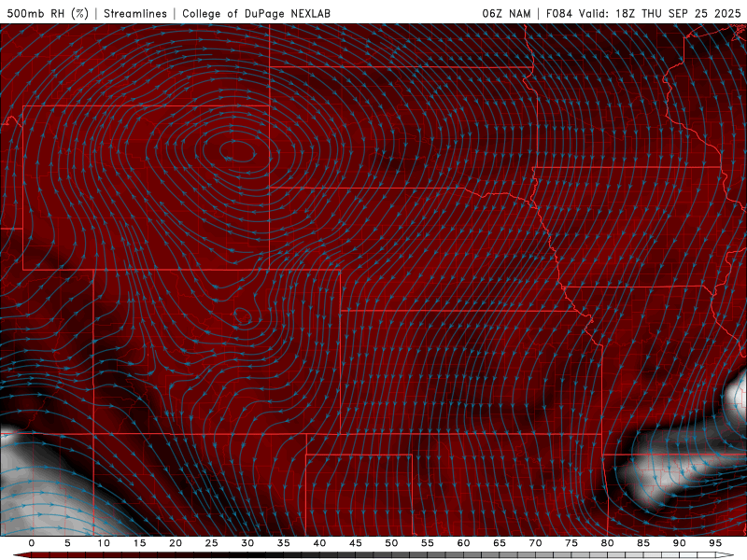Click the '500mb RH (%)' title text
The width and height of the screenshot is (747, 560).
(x=48, y=13)
